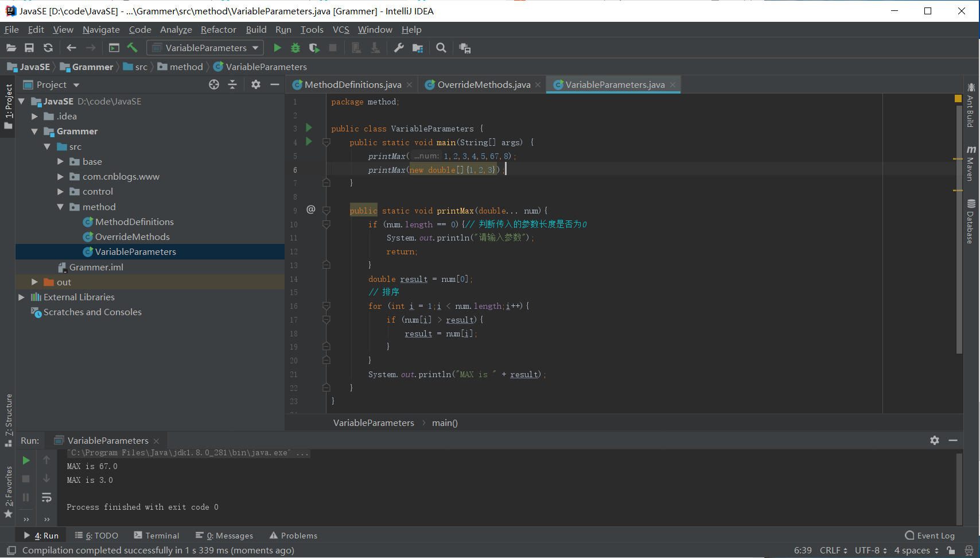Click locate-in-project target icon
The image size is (980, 558).
pyautogui.click(x=214, y=84)
